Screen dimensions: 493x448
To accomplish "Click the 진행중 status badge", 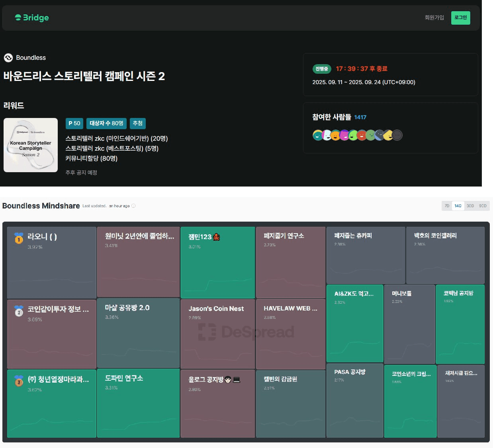I will point(322,69).
